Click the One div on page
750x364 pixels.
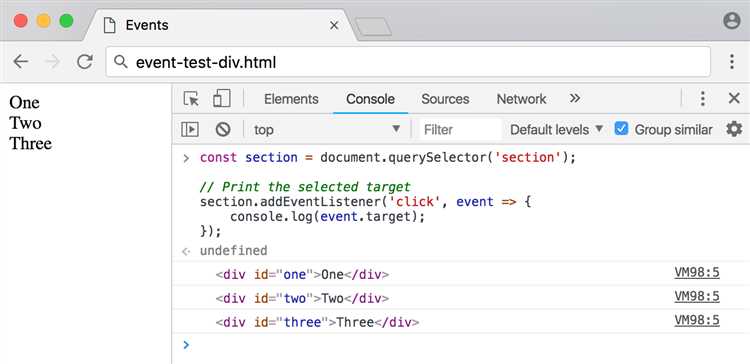[24, 102]
